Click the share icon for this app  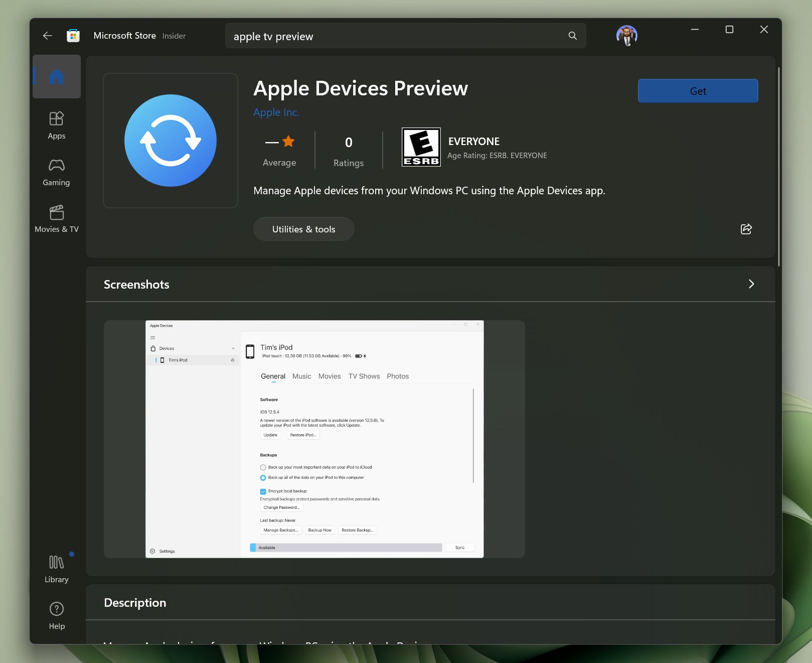(x=746, y=229)
